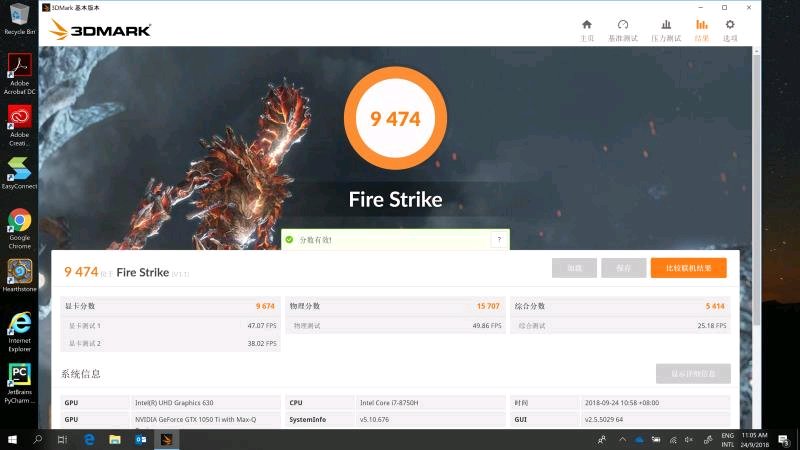The image size is (800, 450).
Task: Click the grey Save button
Action: click(x=623, y=268)
